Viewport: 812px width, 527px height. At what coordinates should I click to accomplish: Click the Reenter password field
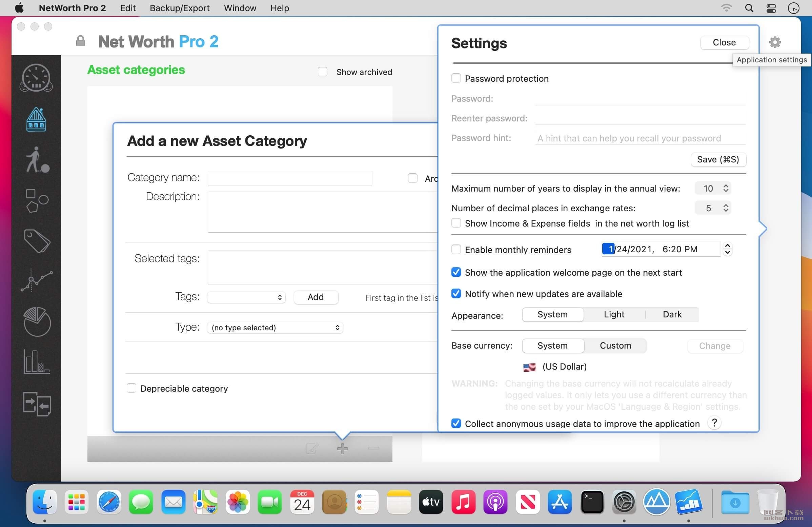640,118
